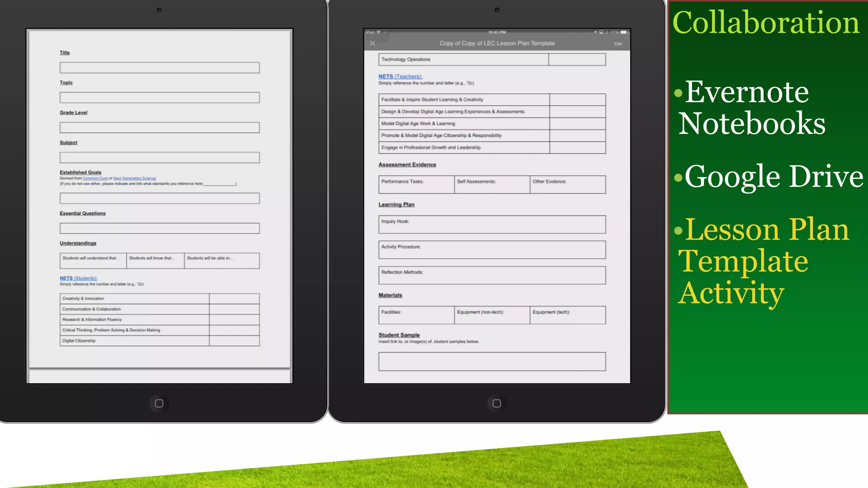Click Facilitate & Inspire Student Learning row
The width and height of the screenshot is (868, 488).
pyautogui.click(x=492, y=100)
